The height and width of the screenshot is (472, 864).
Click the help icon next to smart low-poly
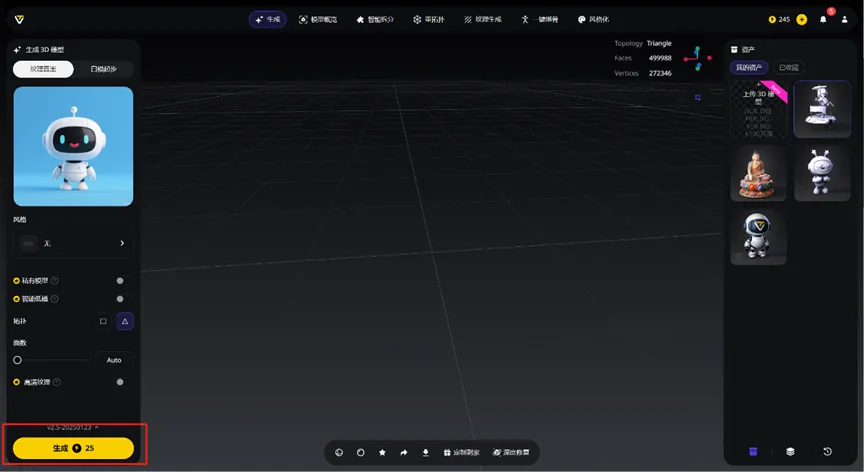tap(55, 299)
